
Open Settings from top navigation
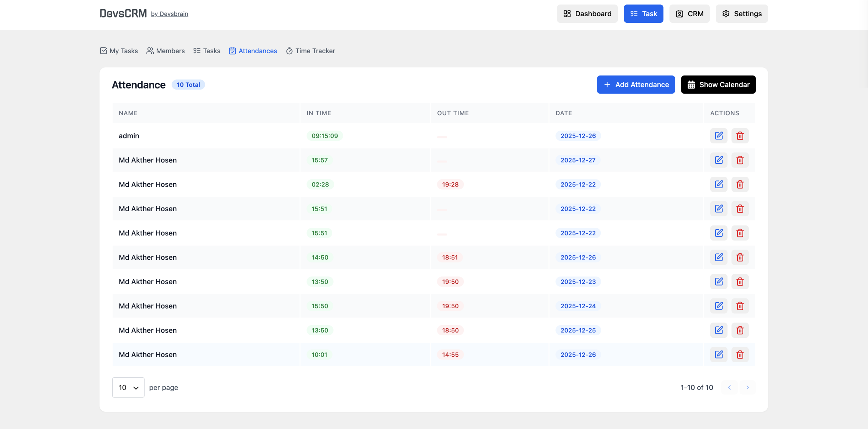point(742,14)
